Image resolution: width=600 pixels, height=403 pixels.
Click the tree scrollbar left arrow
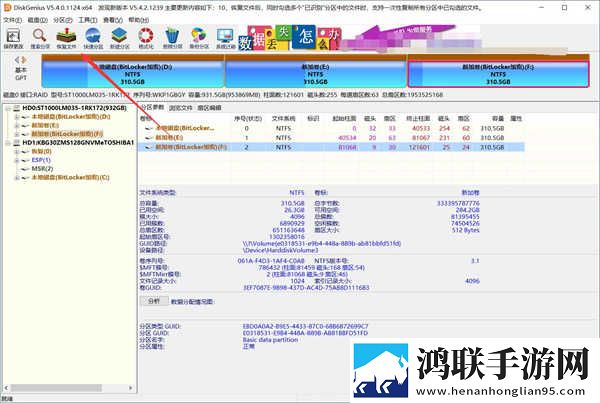(x=7, y=388)
